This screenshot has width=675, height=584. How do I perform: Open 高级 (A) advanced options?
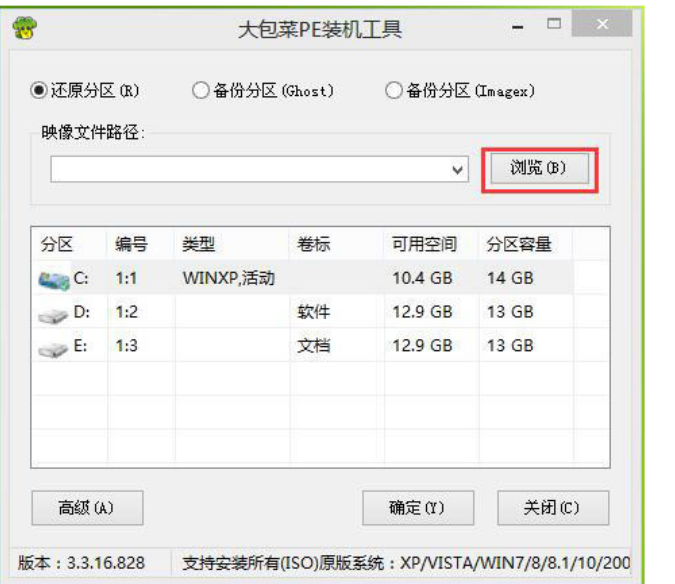coord(87,508)
